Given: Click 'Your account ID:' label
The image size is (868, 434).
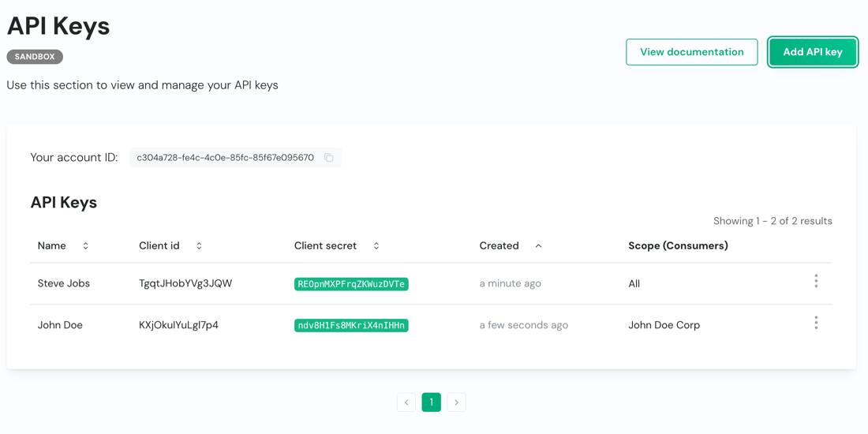Looking at the screenshot, I should [x=74, y=158].
